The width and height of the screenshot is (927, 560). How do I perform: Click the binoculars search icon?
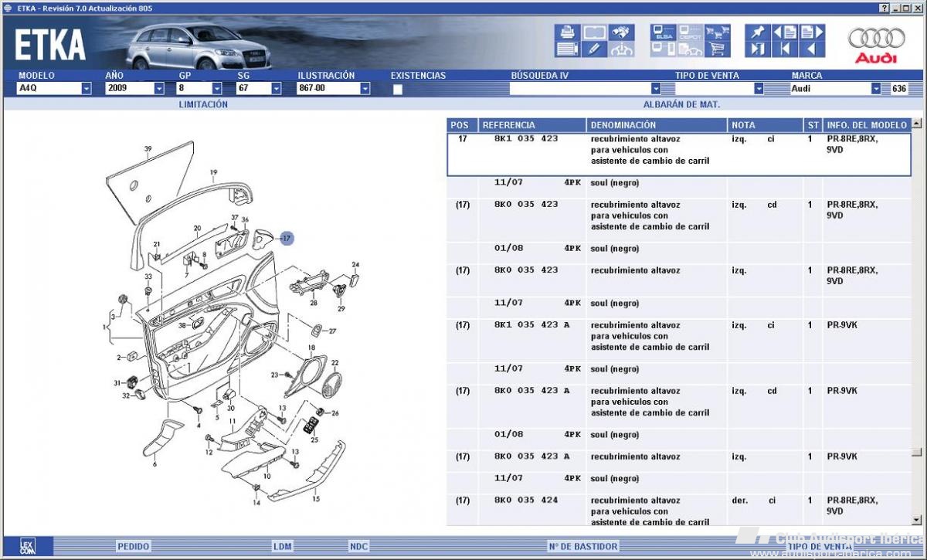622,32
